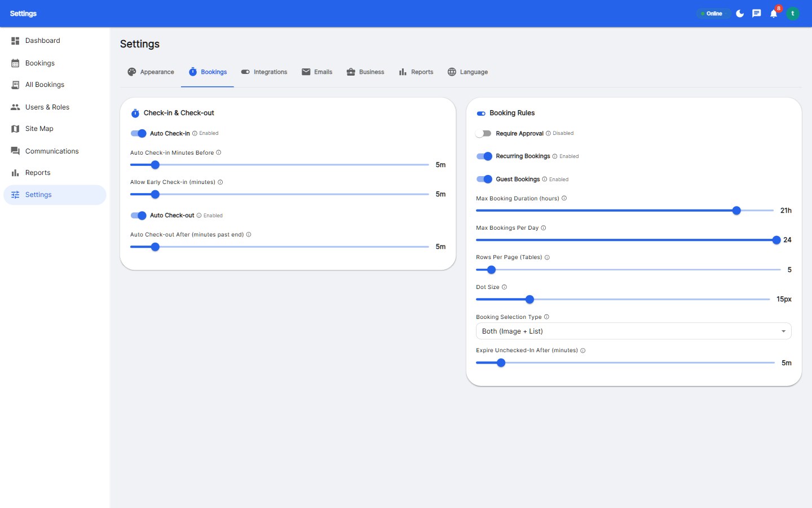Image resolution: width=812 pixels, height=508 pixels.
Task: Click Expire Unchecked-In After slider handle
Action: [x=501, y=363]
